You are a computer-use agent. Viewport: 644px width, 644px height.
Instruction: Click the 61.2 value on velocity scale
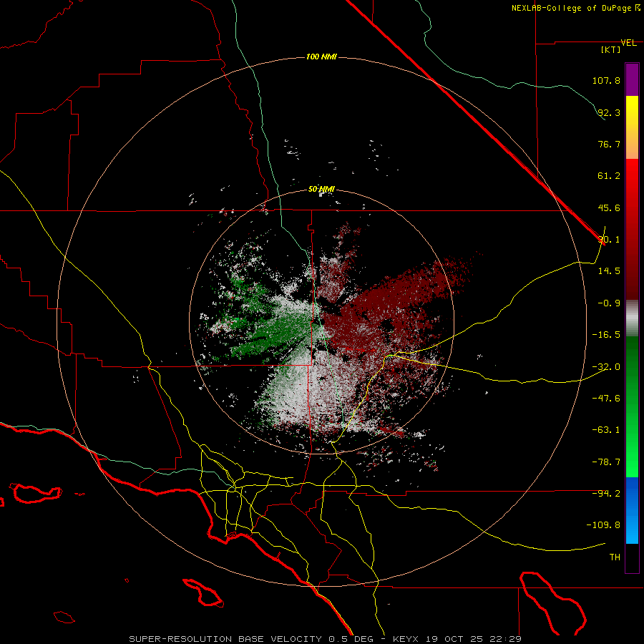(x=609, y=176)
